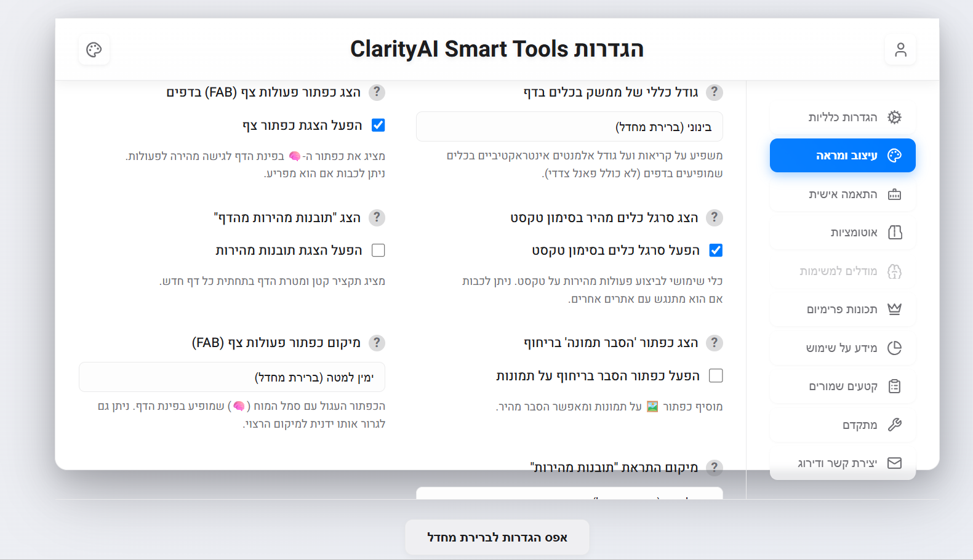Check הפעל כפתור הסבר בריחוף על תמונות
The height and width of the screenshot is (560, 973).
(716, 375)
